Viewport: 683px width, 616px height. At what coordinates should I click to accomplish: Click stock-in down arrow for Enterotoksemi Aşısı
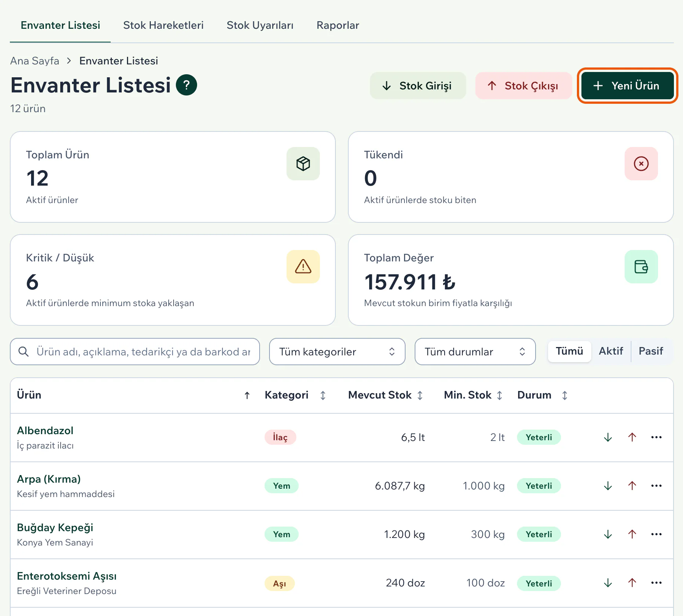coord(608,583)
